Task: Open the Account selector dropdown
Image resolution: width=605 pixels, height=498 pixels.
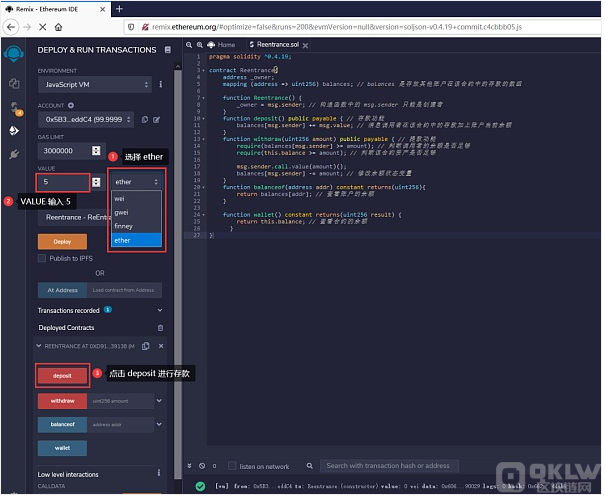Action: pos(86,120)
